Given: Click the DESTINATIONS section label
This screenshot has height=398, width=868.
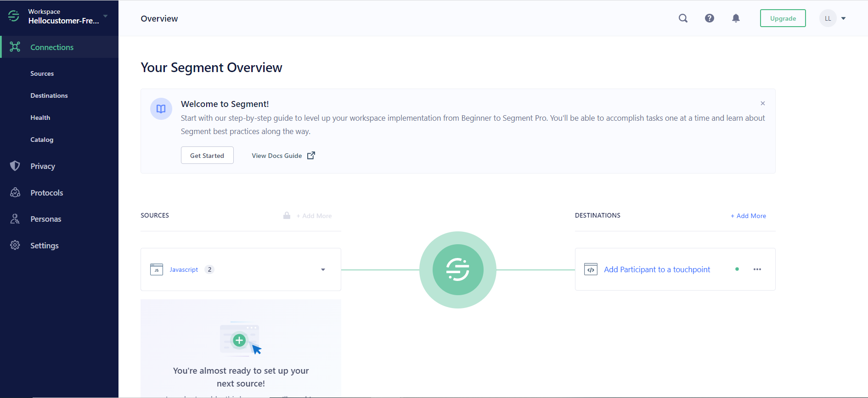Looking at the screenshot, I should pyautogui.click(x=597, y=215).
